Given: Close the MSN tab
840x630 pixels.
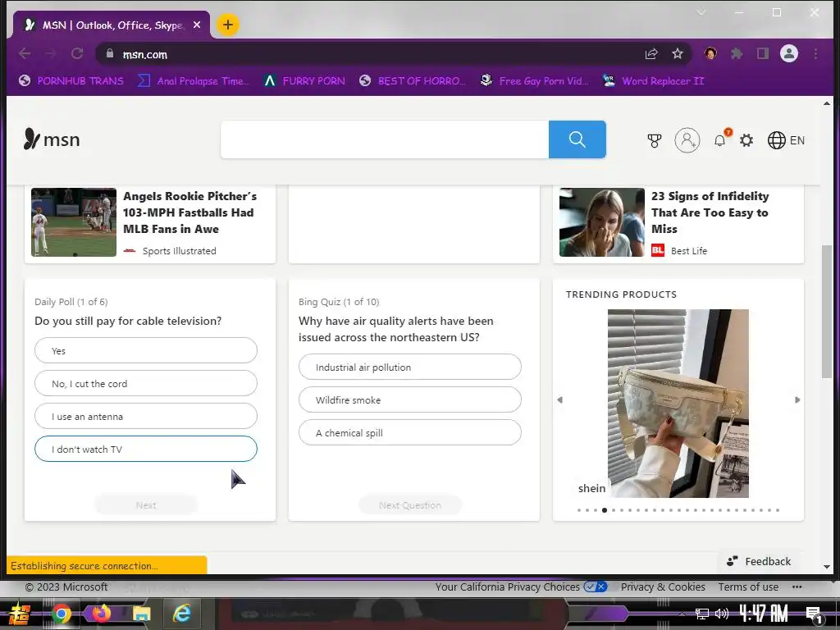Looking at the screenshot, I should tap(197, 25).
